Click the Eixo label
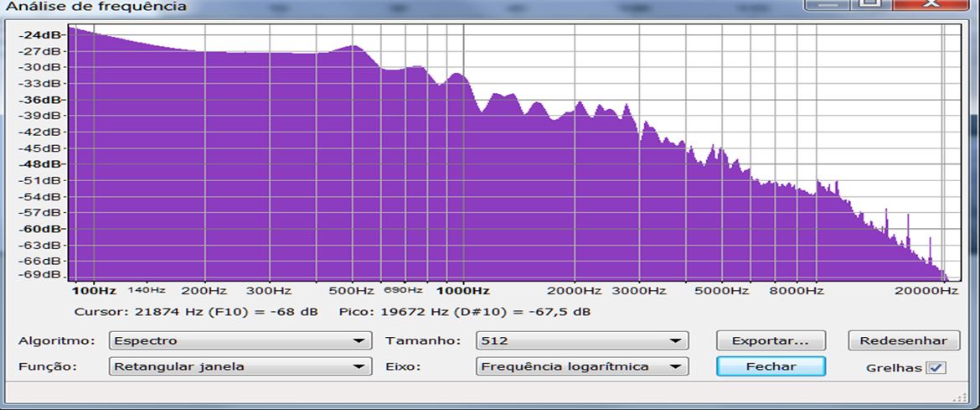The image size is (980, 410). [403, 366]
